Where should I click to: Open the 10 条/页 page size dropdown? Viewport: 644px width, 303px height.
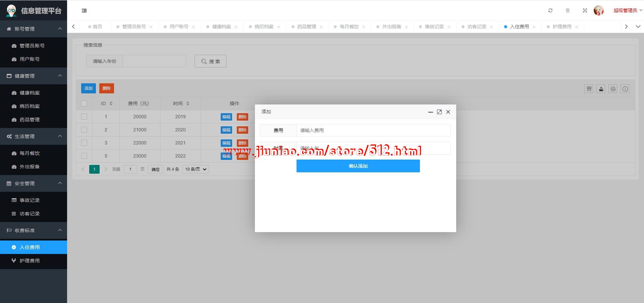[196, 169]
